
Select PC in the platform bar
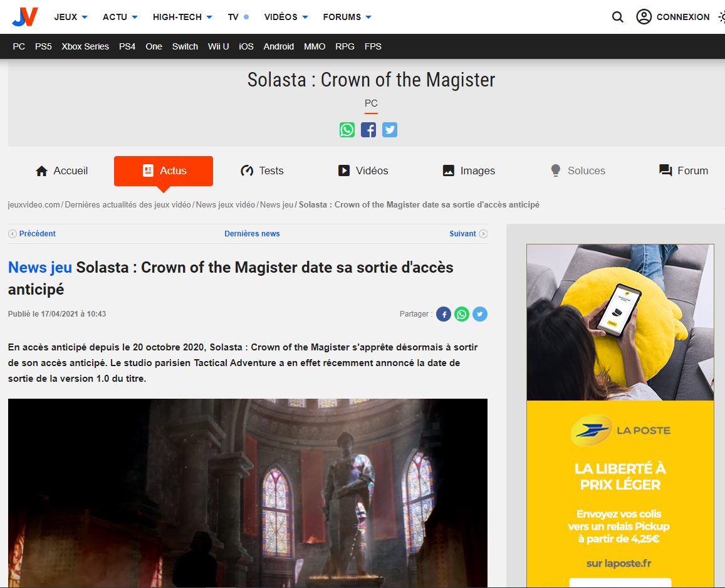pos(19,46)
